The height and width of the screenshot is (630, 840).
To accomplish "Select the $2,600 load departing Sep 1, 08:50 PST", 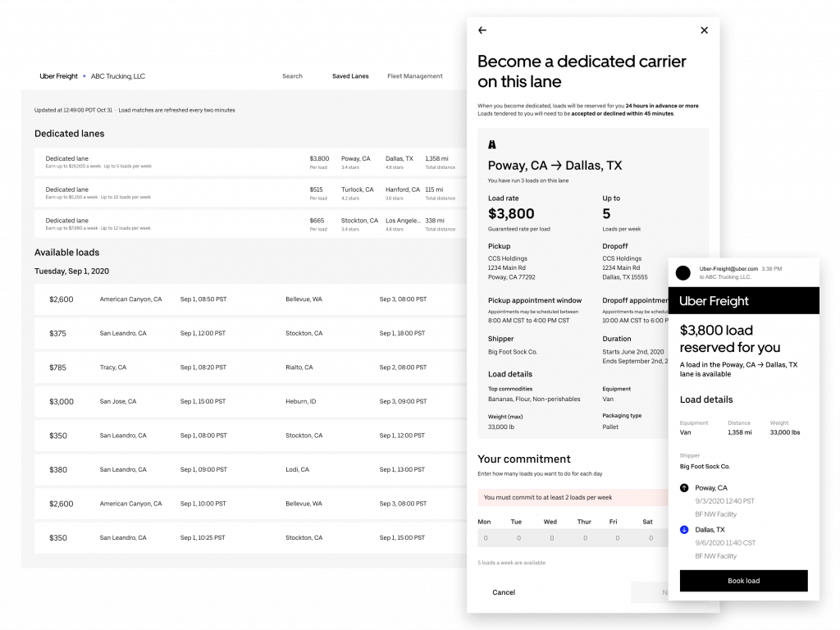I will (250, 299).
